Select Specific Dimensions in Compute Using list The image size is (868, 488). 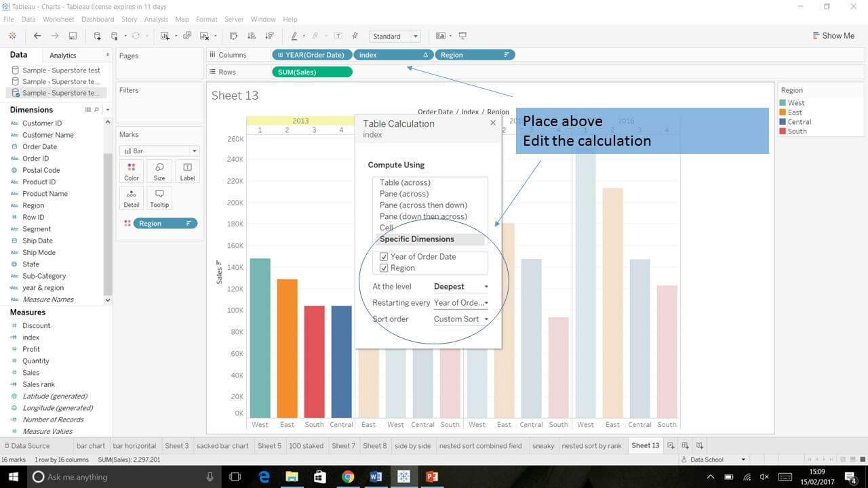coord(417,239)
